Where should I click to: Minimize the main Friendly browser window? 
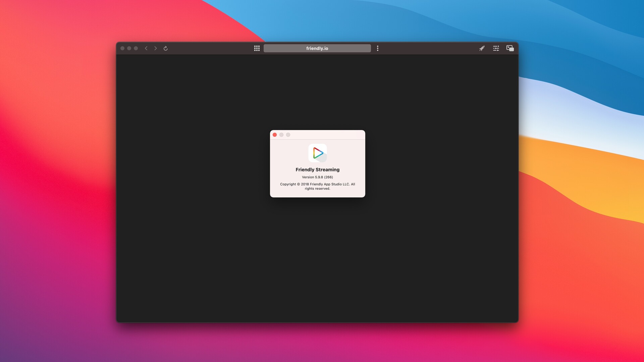(x=129, y=48)
